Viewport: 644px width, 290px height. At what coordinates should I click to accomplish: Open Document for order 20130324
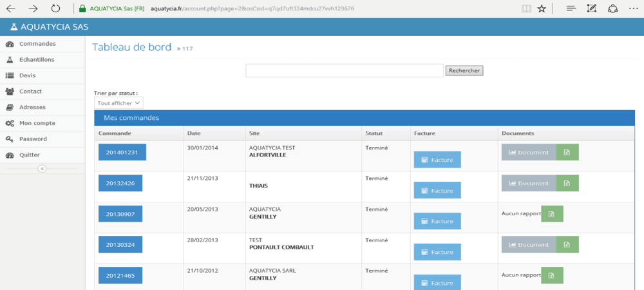point(529,244)
